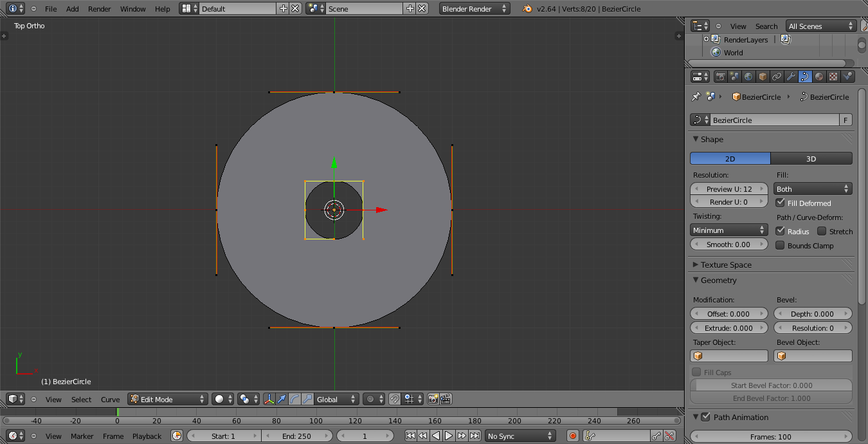The width and height of the screenshot is (868, 444).
Task: Open the Render properties tab camera icon
Action: click(721, 77)
